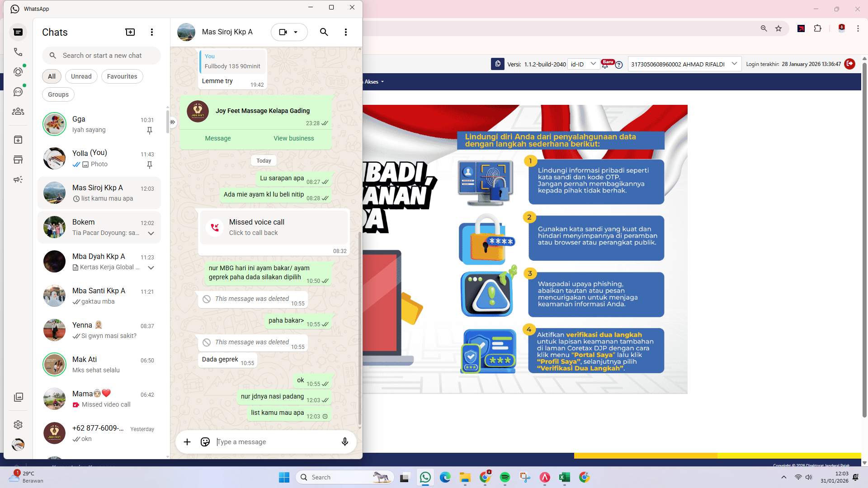The height and width of the screenshot is (488, 868).
Task: Select the All chats tab
Action: [x=51, y=76]
